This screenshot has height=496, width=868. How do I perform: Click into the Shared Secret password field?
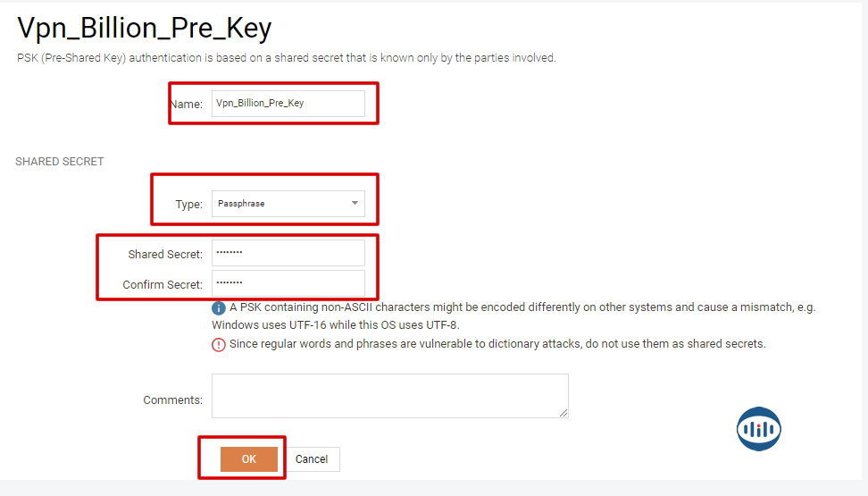288,254
